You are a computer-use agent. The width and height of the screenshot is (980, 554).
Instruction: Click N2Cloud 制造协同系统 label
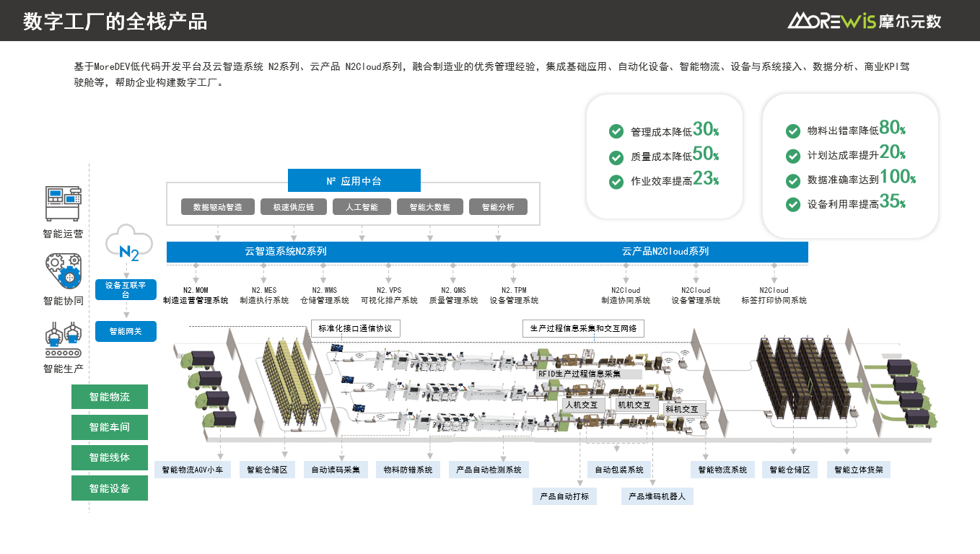tap(626, 295)
